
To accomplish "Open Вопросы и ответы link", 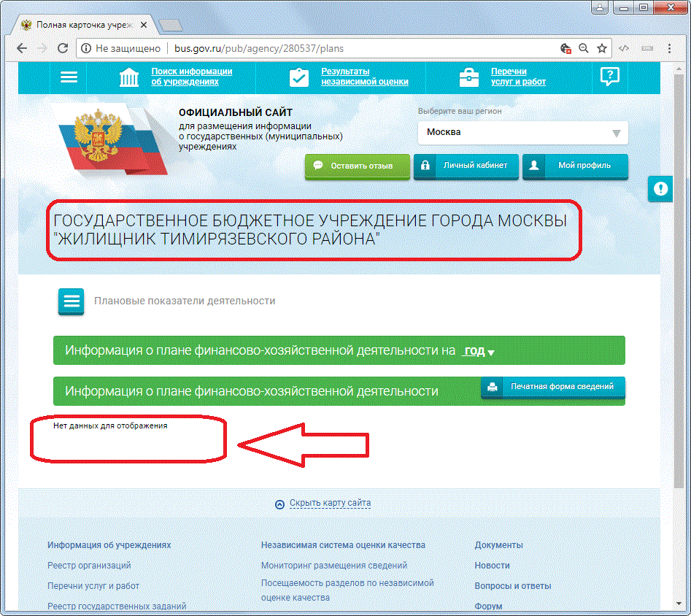I will 512,586.
